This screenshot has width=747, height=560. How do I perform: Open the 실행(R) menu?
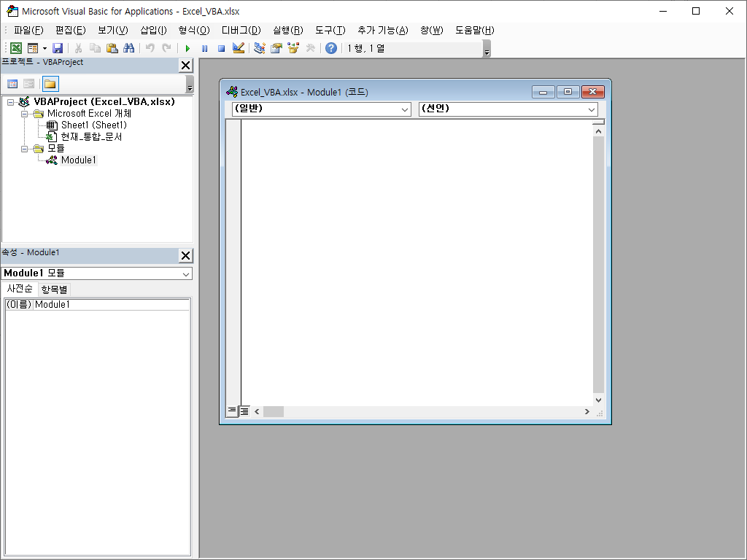coord(287,30)
